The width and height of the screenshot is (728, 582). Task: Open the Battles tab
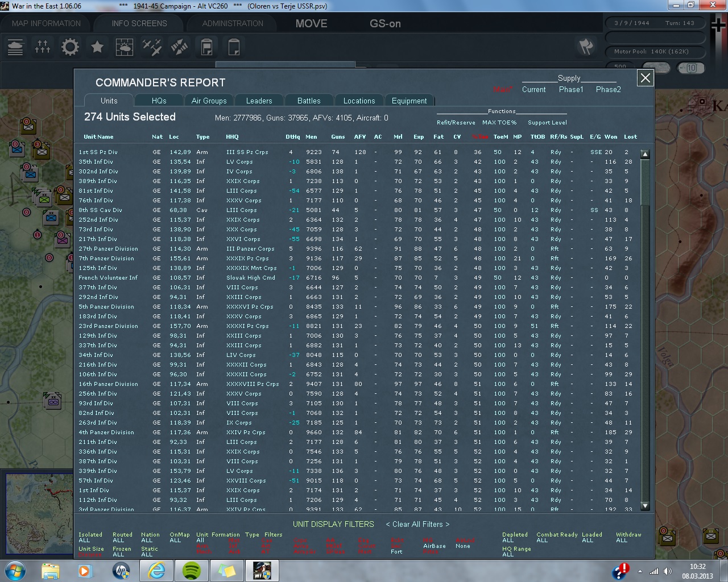tap(309, 101)
